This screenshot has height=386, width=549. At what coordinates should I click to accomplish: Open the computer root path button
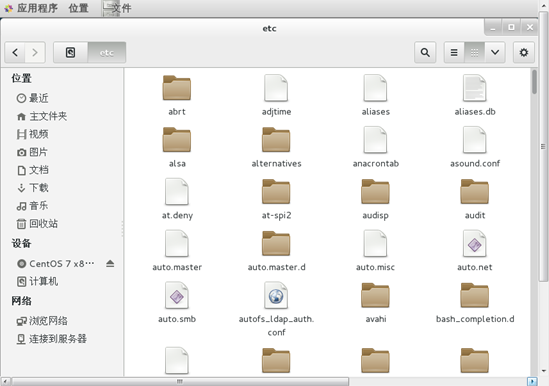coord(70,53)
